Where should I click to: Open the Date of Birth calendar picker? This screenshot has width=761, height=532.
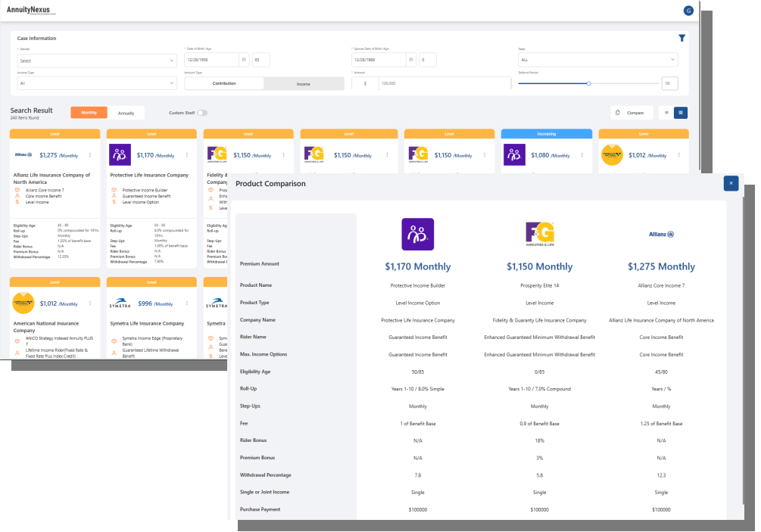point(244,60)
